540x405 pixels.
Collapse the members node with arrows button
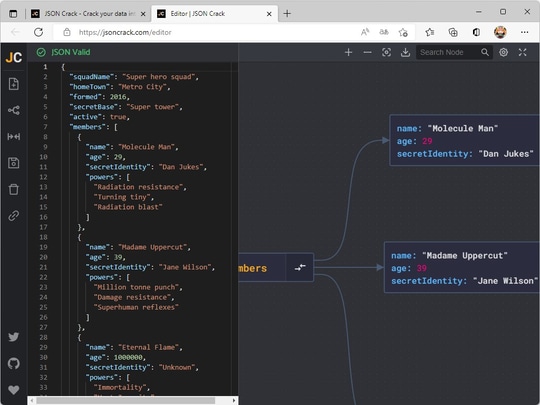pos(300,268)
